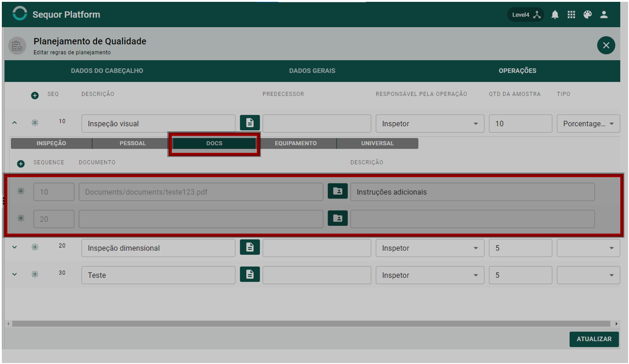Add a new document row
Screen dimensions: 629x364
pos(21,163)
